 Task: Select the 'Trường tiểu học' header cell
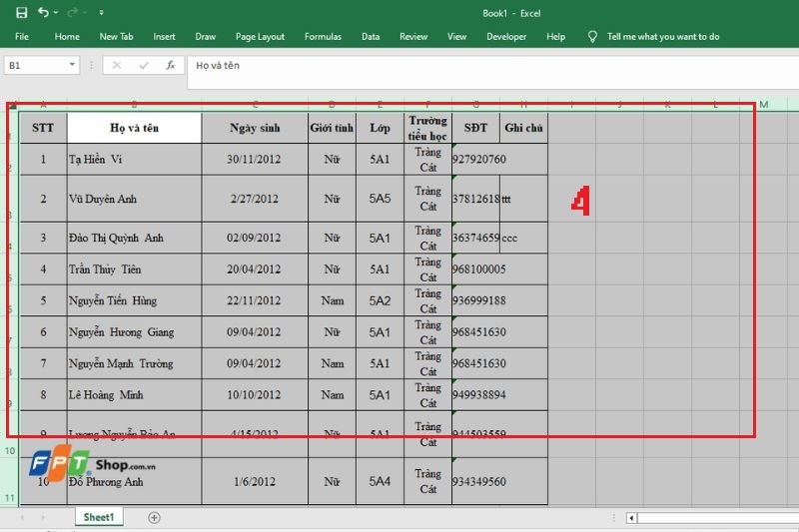point(427,128)
